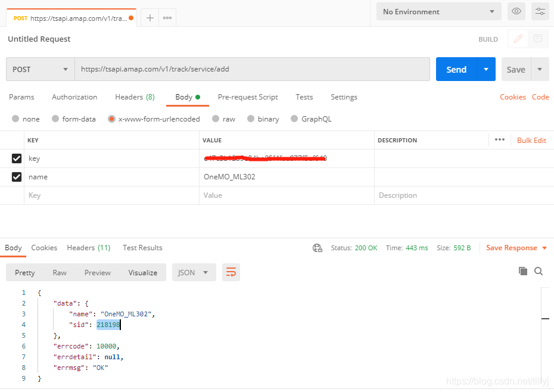554x392 pixels.
Task: Open the No Environment dropdown
Action: point(439,12)
